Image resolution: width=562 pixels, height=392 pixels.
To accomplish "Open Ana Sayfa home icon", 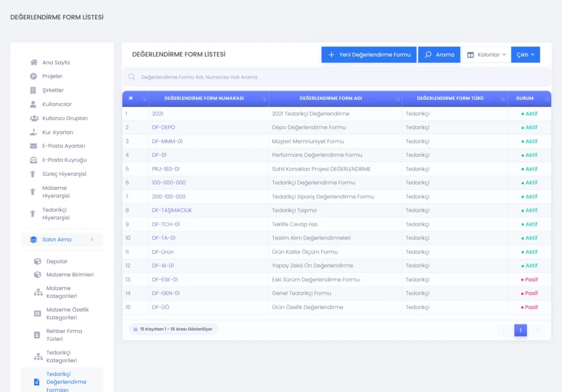I will pos(33,63).
